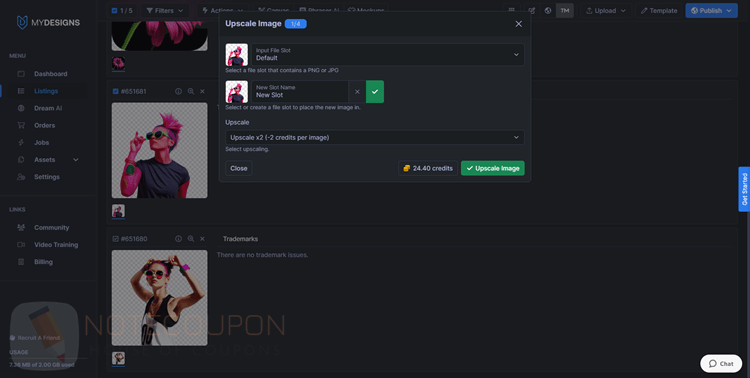Viewport: 750px width, 378px height.
Task: Expand the Assets submenu chevron
Action: [76, 160]
